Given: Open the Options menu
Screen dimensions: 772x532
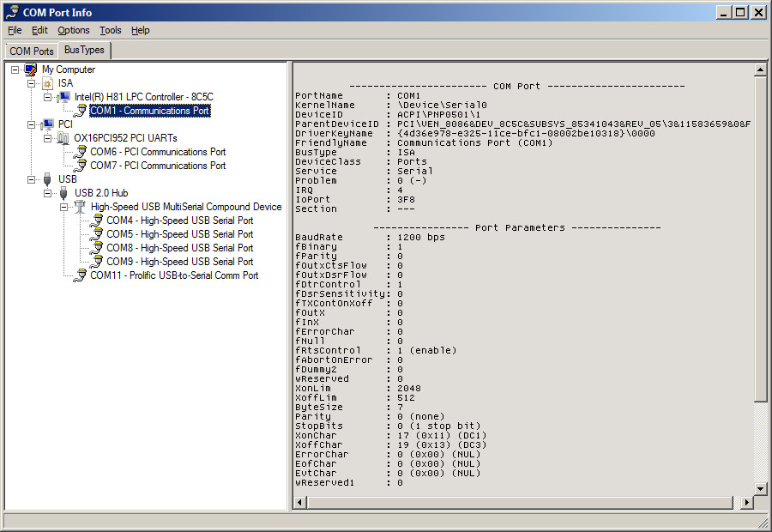Looking at the screenshot, I should click(74, 30).
